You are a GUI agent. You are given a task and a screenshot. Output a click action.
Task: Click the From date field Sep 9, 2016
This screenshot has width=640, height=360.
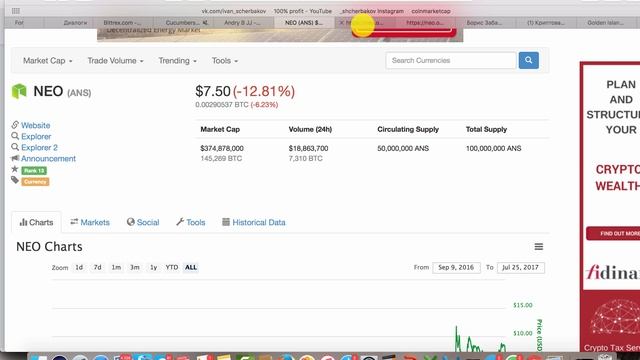[456, 268]
